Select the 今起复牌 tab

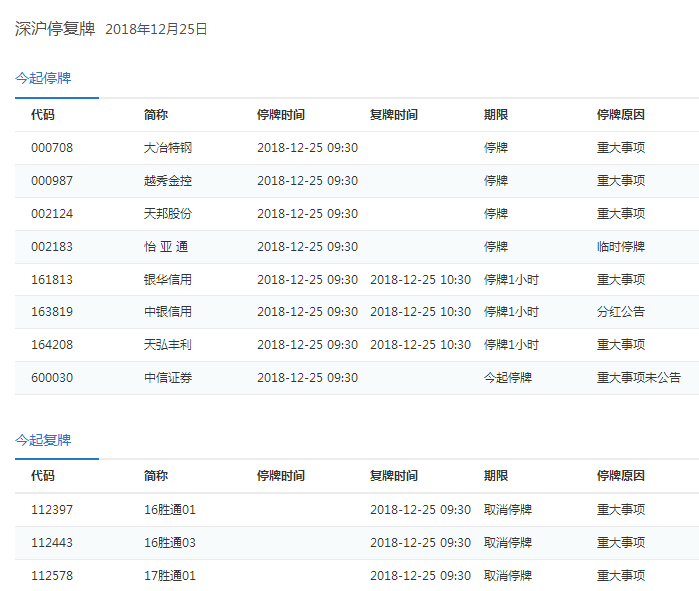43,440
